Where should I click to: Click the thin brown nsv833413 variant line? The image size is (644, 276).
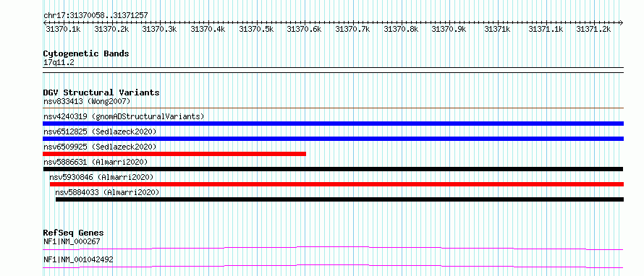(x=333, y=108)
